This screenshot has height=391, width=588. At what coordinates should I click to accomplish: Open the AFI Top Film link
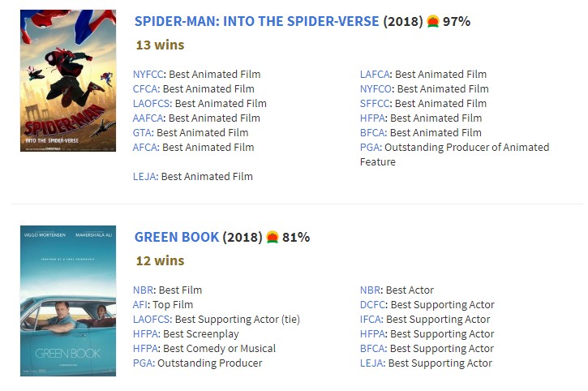(x=141, y=305)
